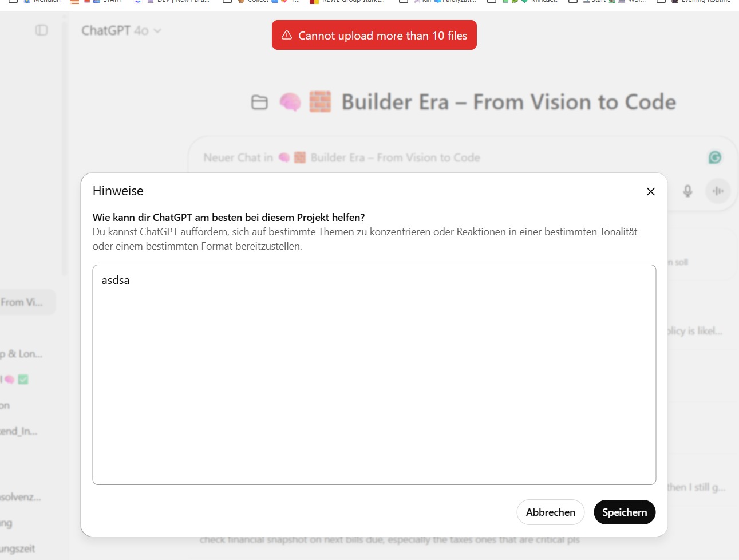The image size is (739, 560).
Task: Click the 'Builder Era – From Vision to Code' title
Action: tap(508, 102)
